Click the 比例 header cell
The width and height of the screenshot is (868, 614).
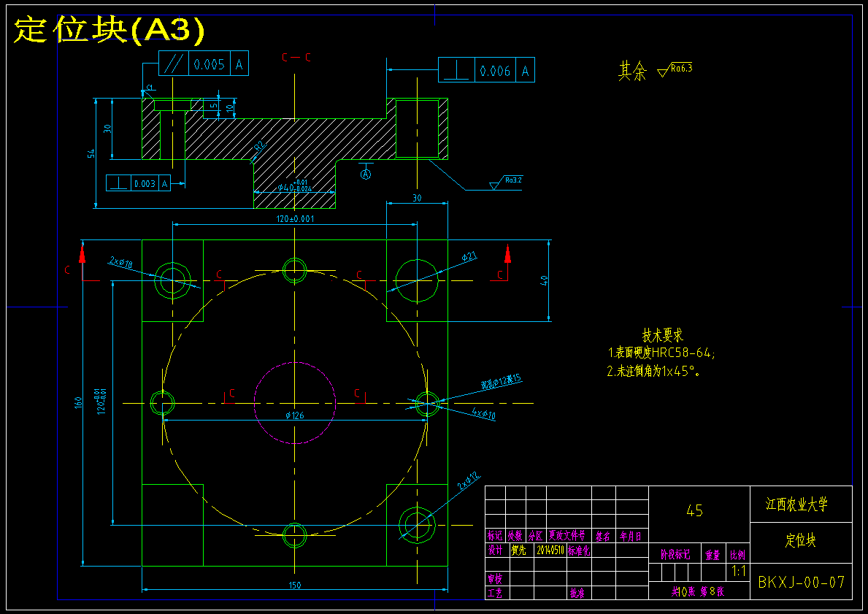click(738, 554)
